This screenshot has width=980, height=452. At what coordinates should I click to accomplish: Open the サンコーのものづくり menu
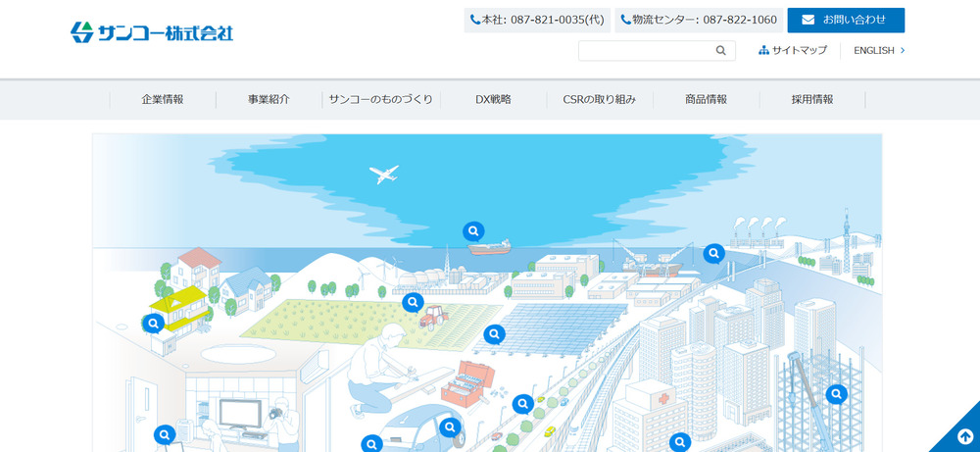381,99
